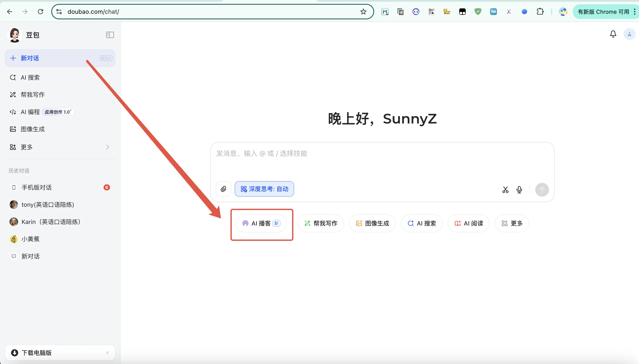Open tony(英语口语陪练) conversation
The image size is (639, 364).
(x=60, y=205)
